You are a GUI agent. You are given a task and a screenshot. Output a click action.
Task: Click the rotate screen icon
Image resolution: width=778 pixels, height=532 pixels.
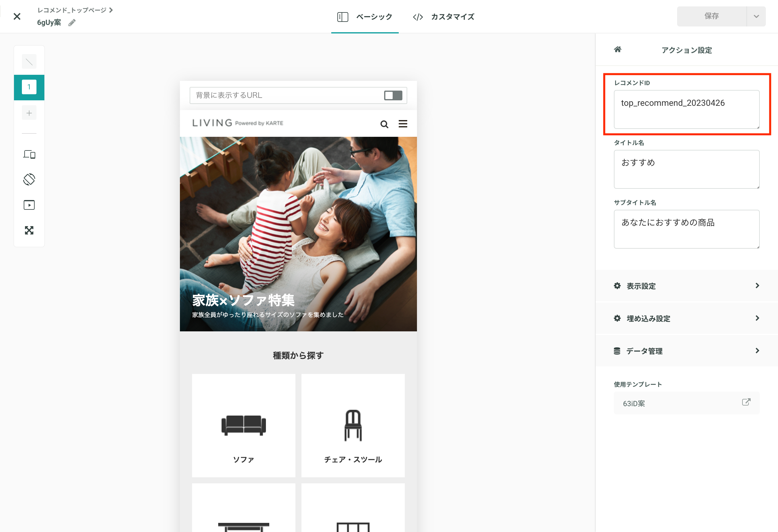(x=29, y=179)
